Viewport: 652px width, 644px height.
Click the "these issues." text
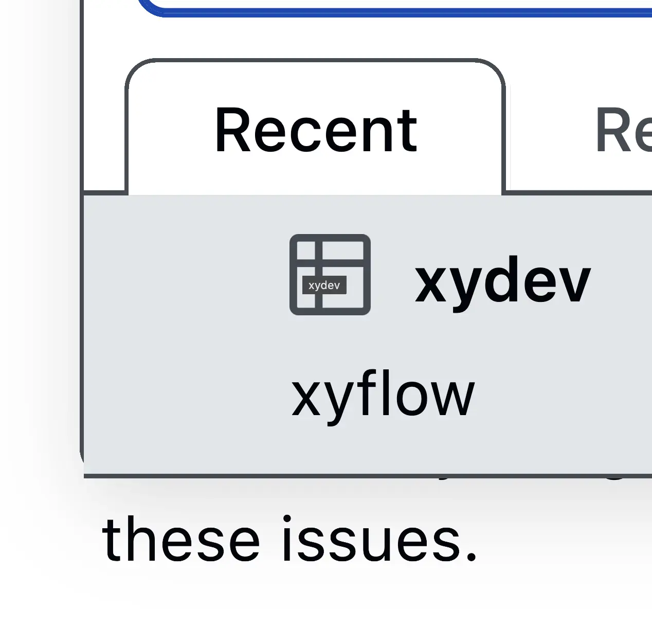coord(289,541)
